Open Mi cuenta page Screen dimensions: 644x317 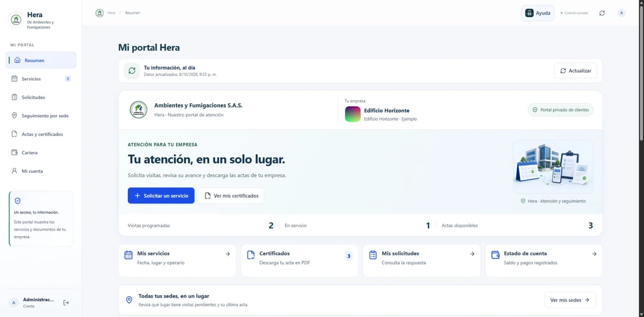pyautogui.click(x=41, y=171)
